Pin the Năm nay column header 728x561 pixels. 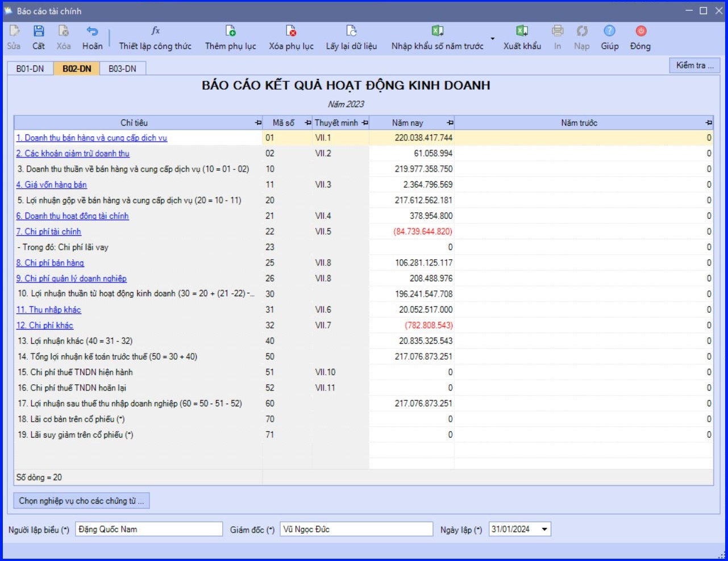point(450,123)
